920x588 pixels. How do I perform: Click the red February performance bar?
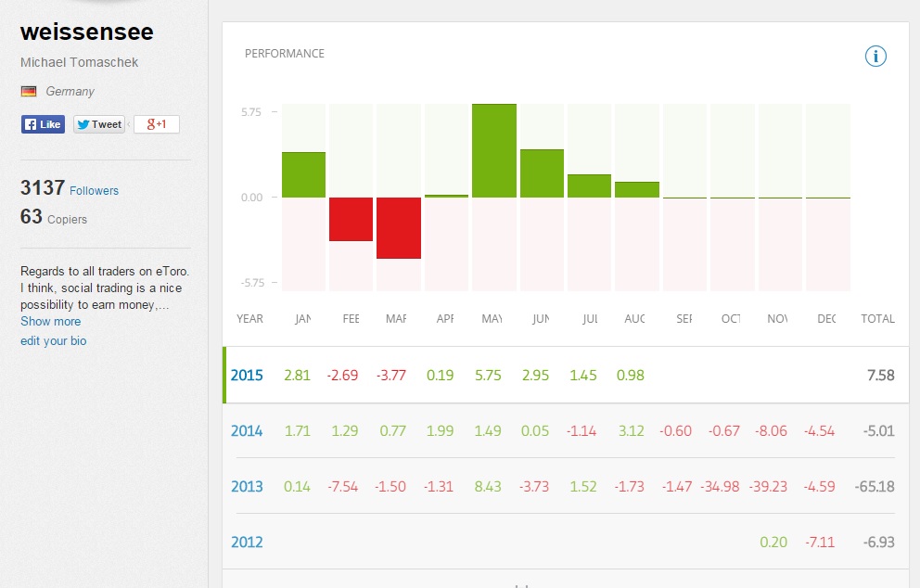click(351, 219)
